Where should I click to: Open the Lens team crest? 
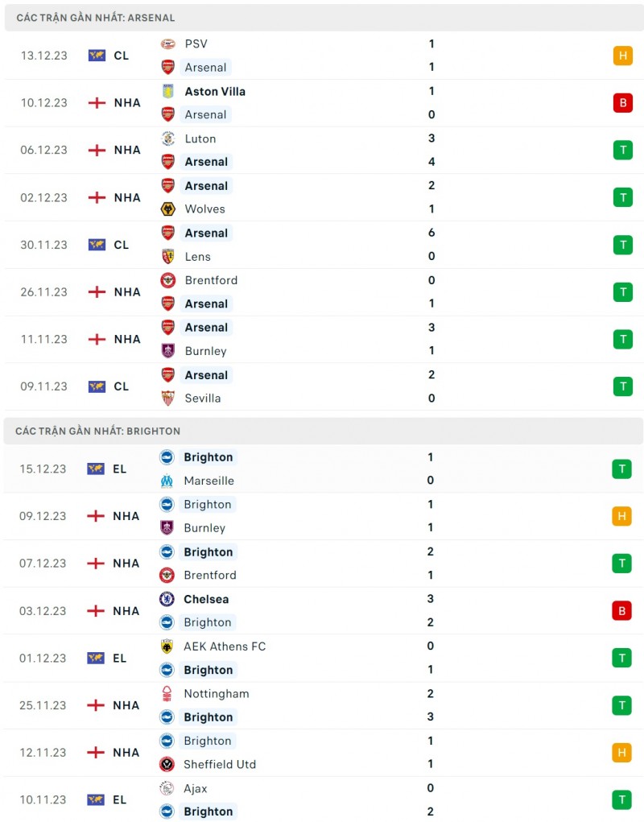167,257
